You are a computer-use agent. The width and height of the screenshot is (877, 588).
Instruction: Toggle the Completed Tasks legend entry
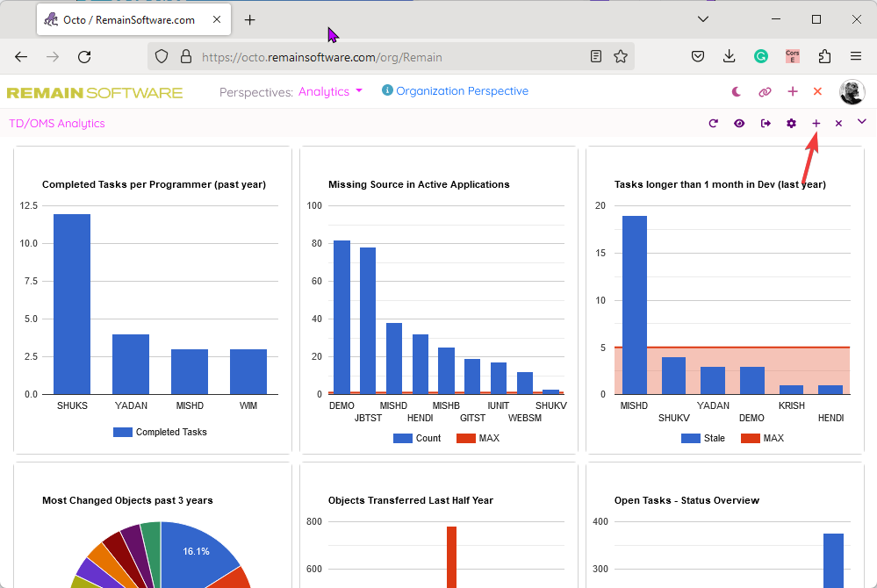(161, 432)
